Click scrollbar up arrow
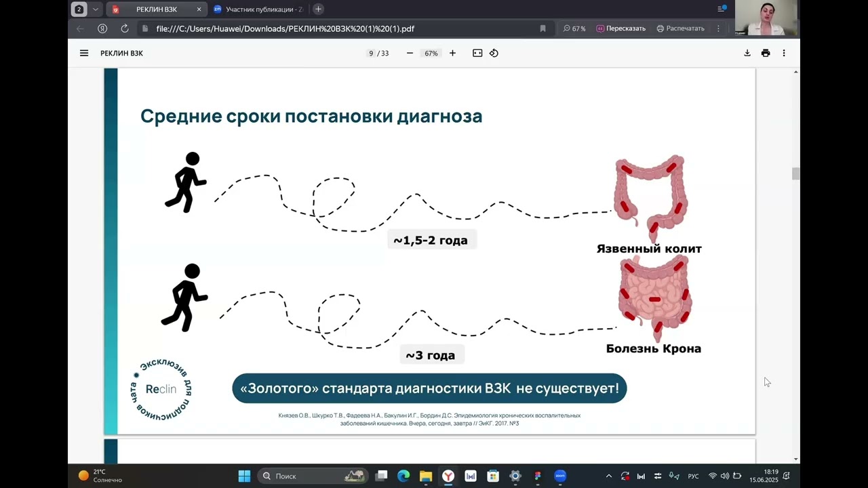 pos(795,72)
